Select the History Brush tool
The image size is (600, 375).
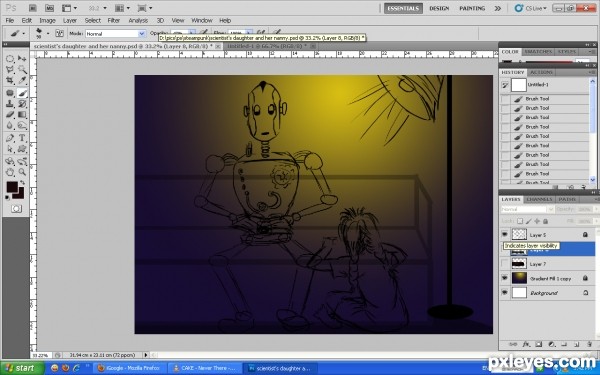(x=22, y=104)
